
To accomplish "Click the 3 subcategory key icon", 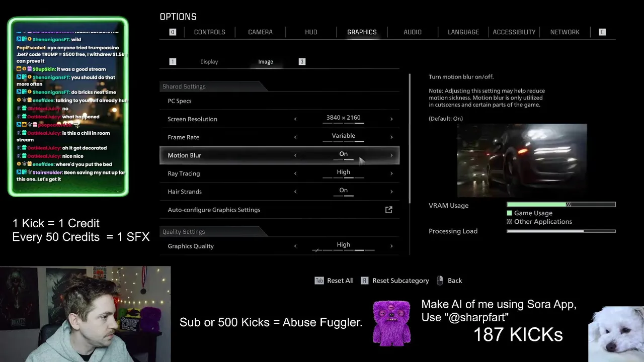I will pos(302,61).
